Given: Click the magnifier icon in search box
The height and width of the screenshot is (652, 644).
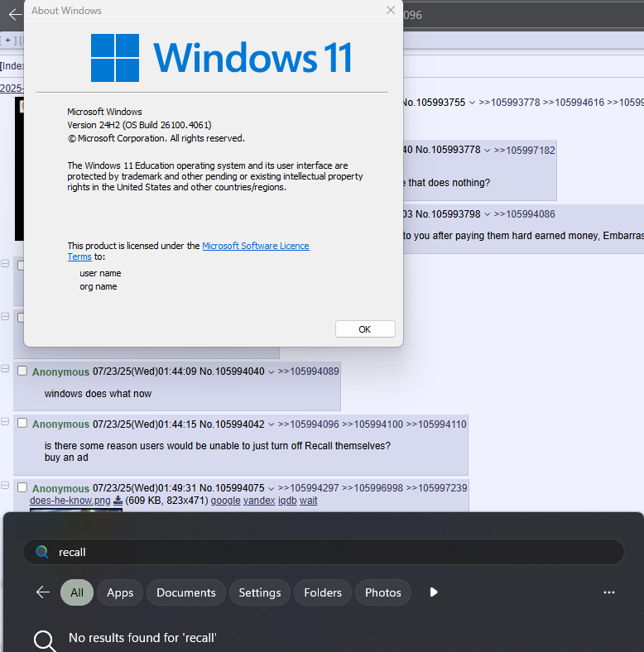Looking at the screenshot, I should (42, 552).
